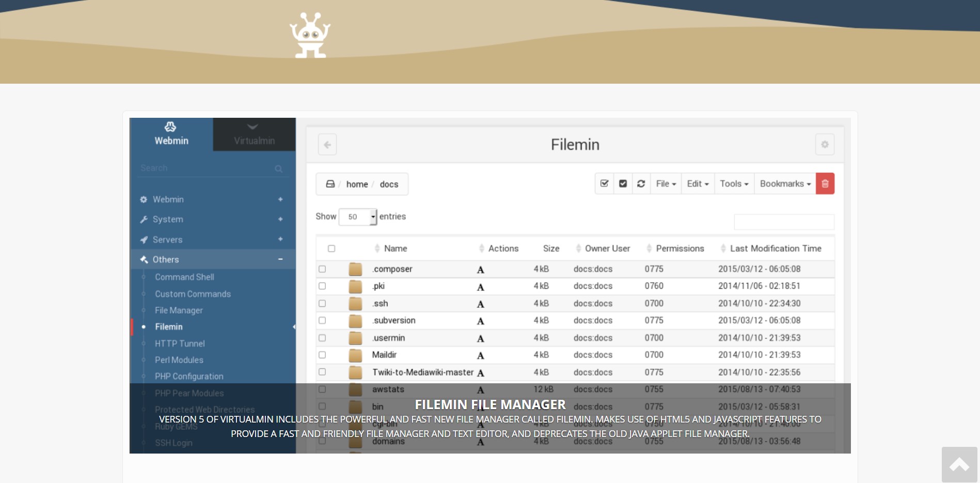980x483 pixels.
Task: Open the Tools dropdown menu
Action: [x=734, y=183]
